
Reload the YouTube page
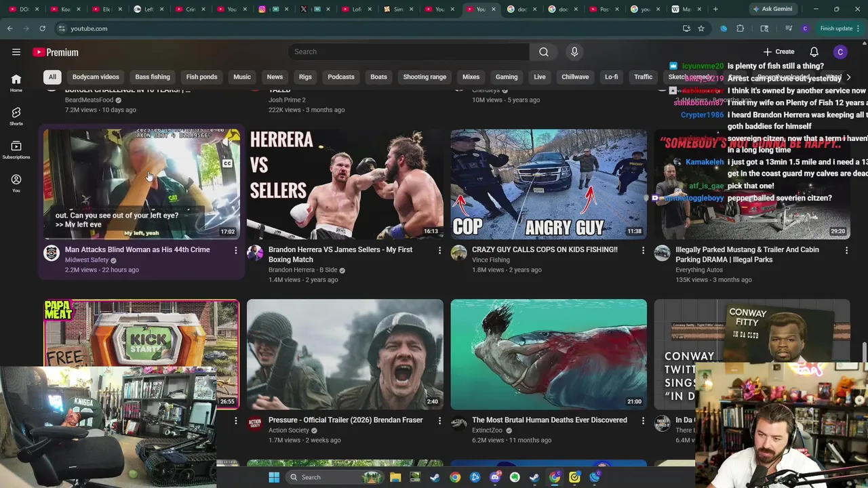pyautogui.click(x=42, y=28)
